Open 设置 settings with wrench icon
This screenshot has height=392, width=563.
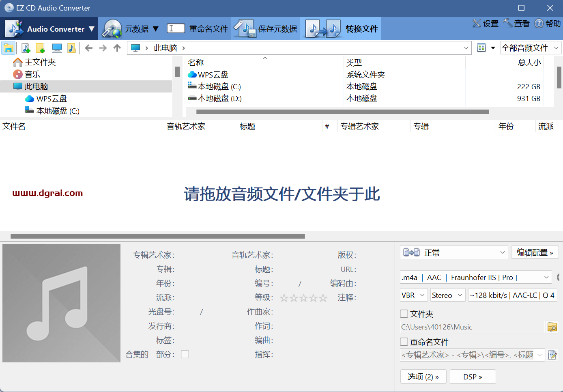[x=486, y=24]
